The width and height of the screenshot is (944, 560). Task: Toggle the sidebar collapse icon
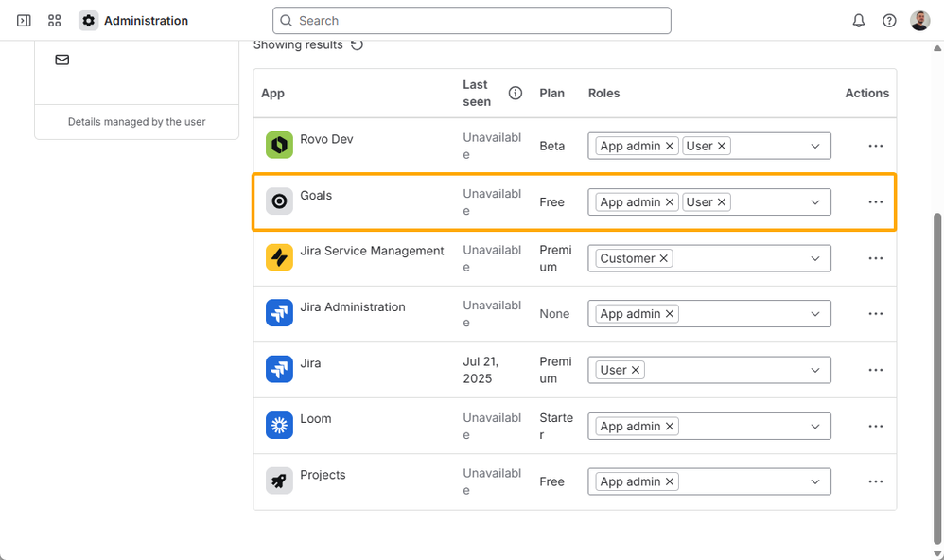coord(24,21)
